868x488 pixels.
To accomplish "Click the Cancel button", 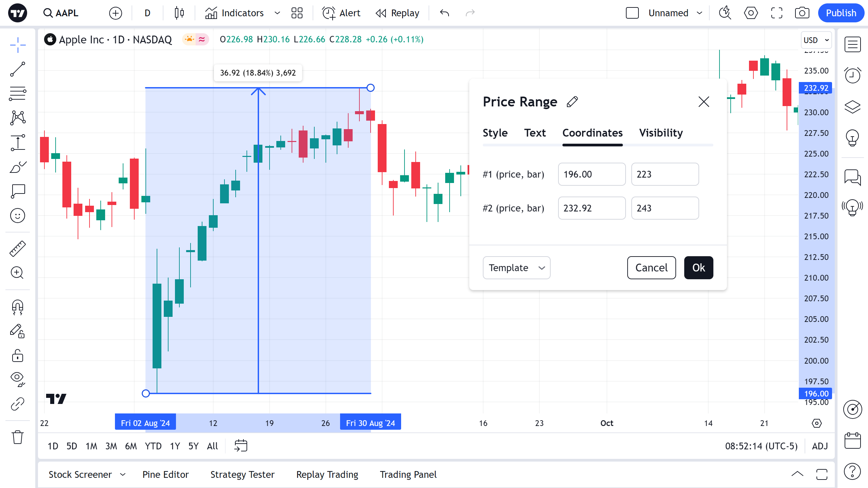I will click(x=651, y=268).
